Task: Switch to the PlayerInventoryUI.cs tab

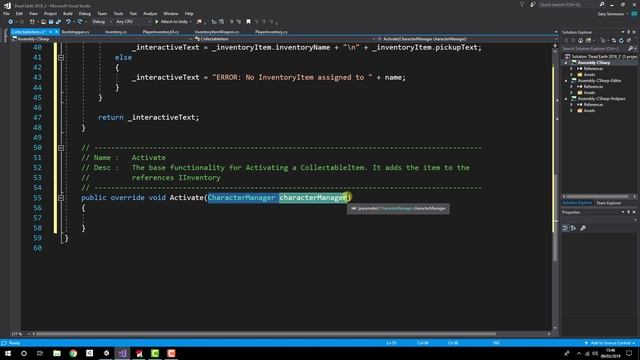Action: point(161,32)
